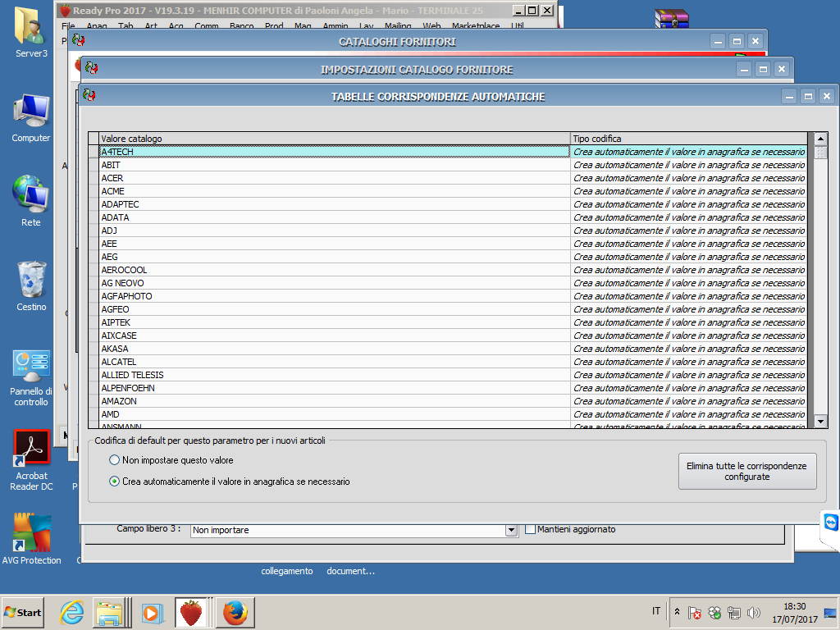Open the Ammin menu in Ready Pro
The width and height of the screenshot is (840, 630).
(336, 25)
